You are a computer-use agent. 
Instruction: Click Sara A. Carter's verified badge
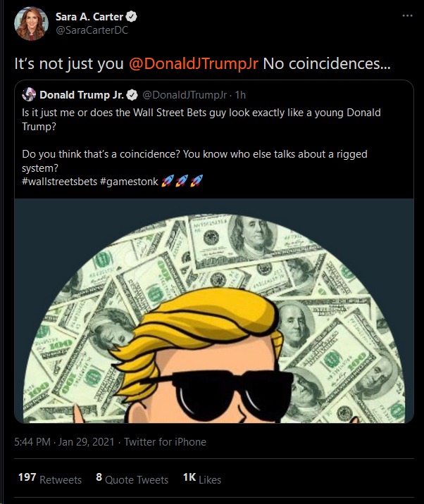[x=132, y=16]
